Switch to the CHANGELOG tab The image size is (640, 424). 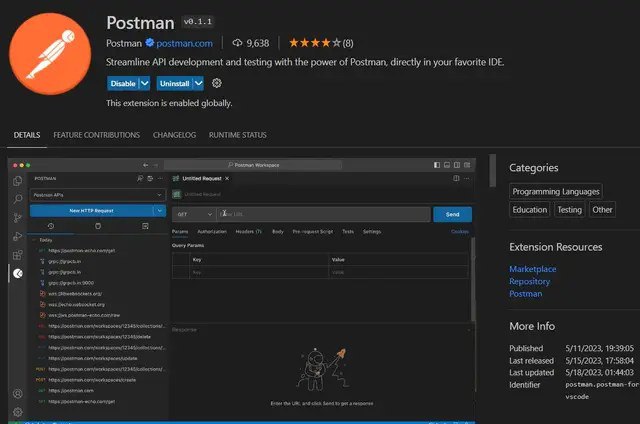click(174, 135)
